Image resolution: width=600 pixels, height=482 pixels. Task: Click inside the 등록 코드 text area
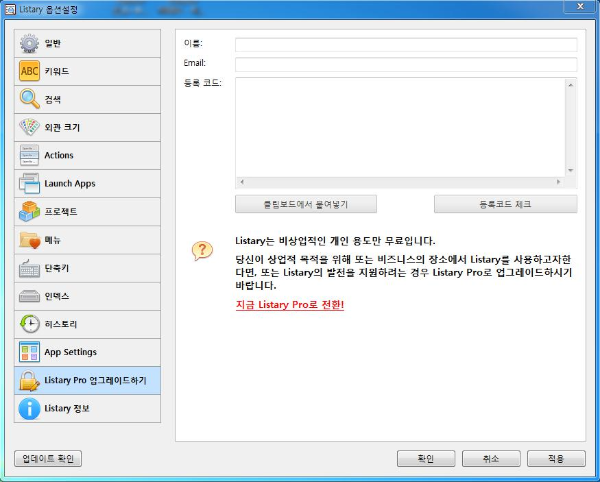coord(400,127)
